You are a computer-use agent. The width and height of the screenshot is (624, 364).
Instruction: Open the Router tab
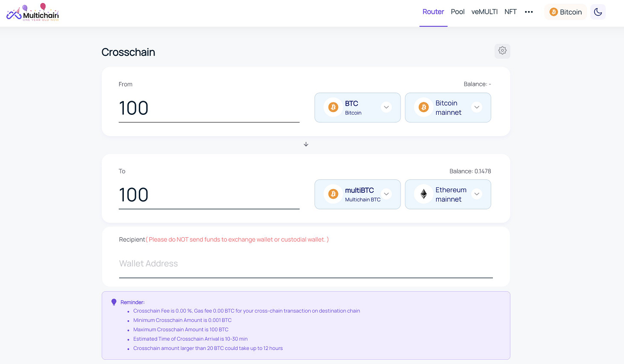[x=433, y=12]
